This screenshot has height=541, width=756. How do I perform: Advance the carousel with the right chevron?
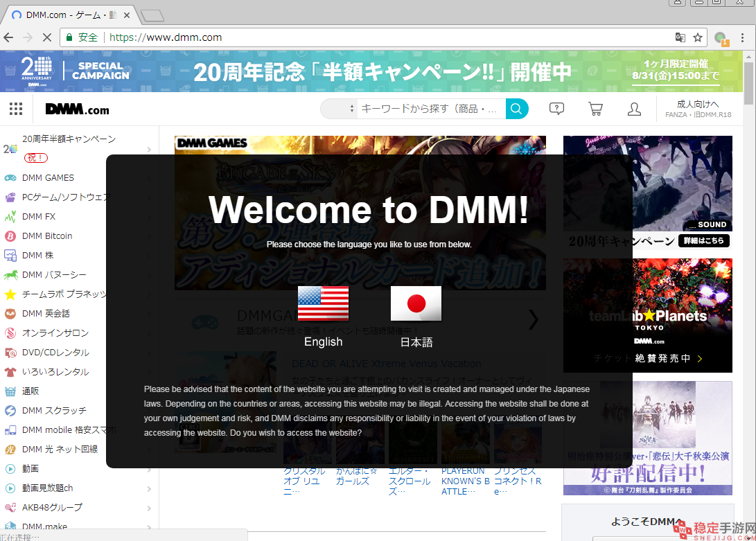[x=533, y=319]
